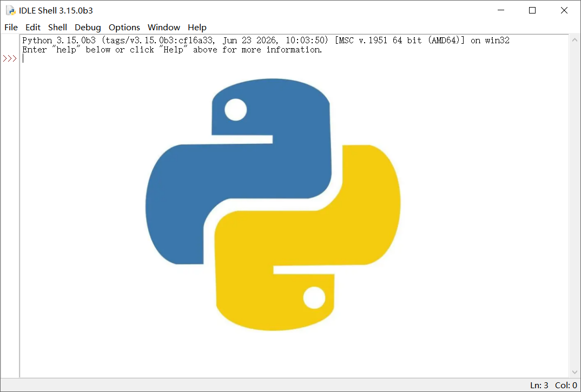Open the Window menu
Screen dimensions: 581x392
(x=164, y=28)
